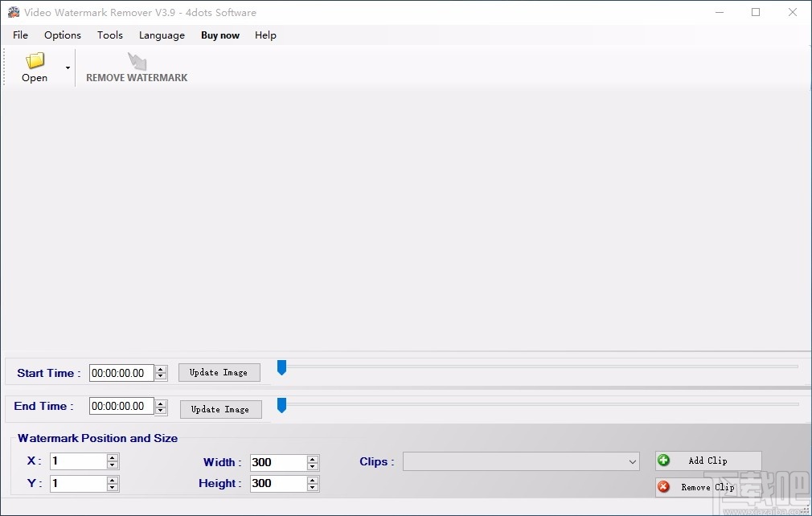
Task: Increase Height with up arrow
Action: [x=312, y=481]
